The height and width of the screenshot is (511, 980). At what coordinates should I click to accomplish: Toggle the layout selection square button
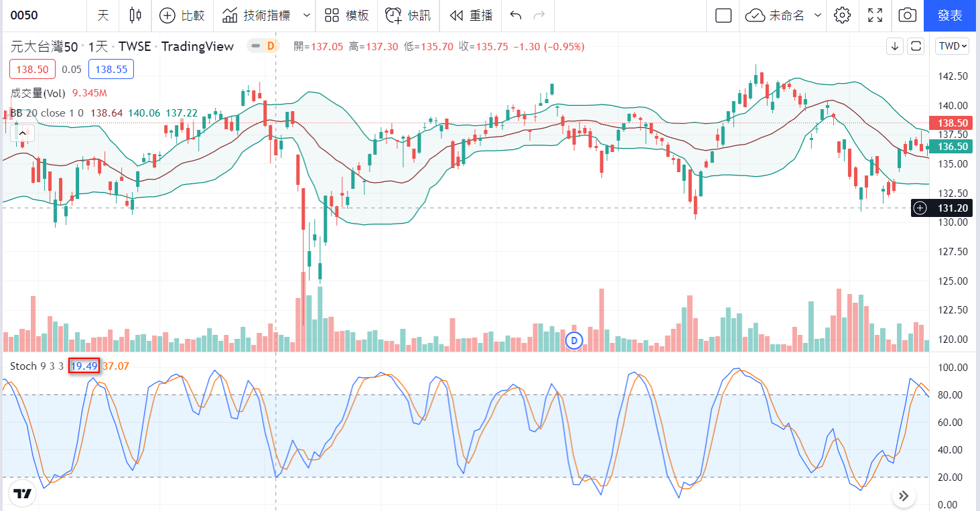[723, 15]
